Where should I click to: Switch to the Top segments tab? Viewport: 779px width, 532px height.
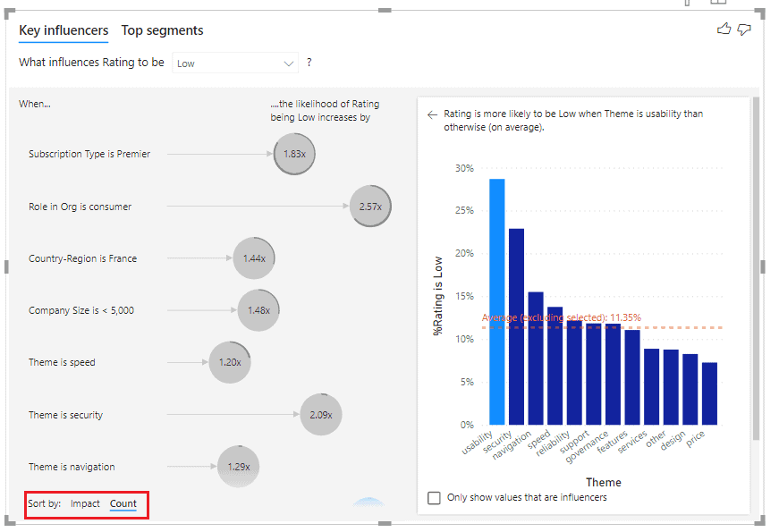pos(162,30)
